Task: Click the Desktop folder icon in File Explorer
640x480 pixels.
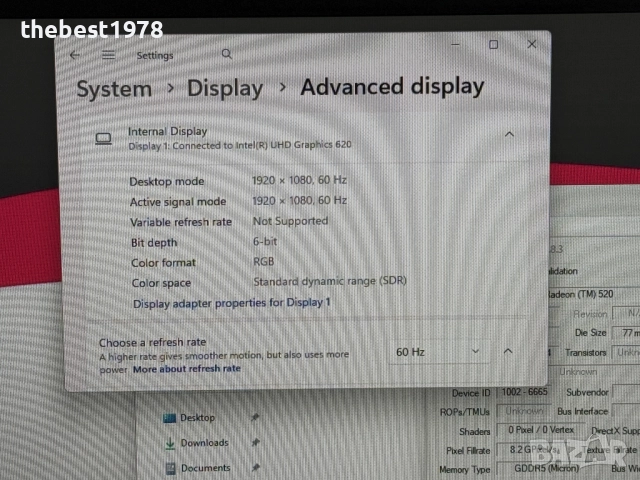Action: [169, 418]
